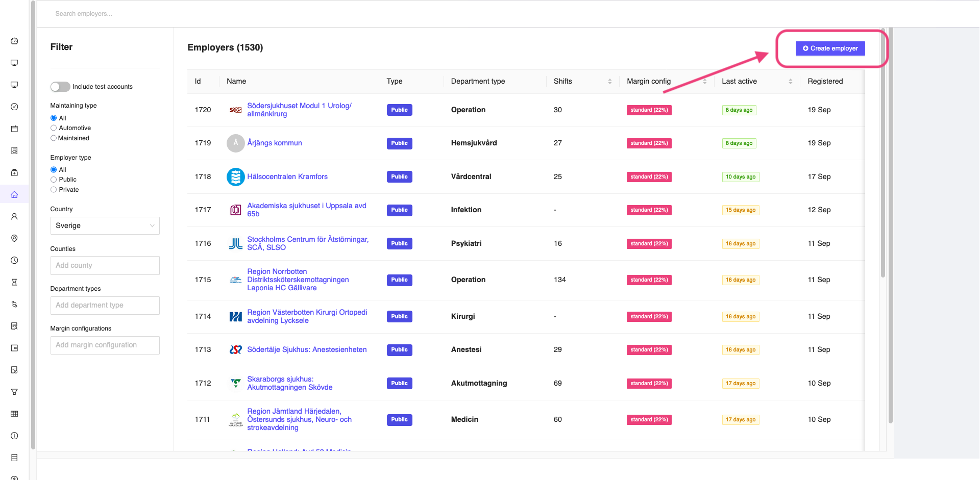
Task: Open the location pin icon in the sidebar
Action: 14,238
